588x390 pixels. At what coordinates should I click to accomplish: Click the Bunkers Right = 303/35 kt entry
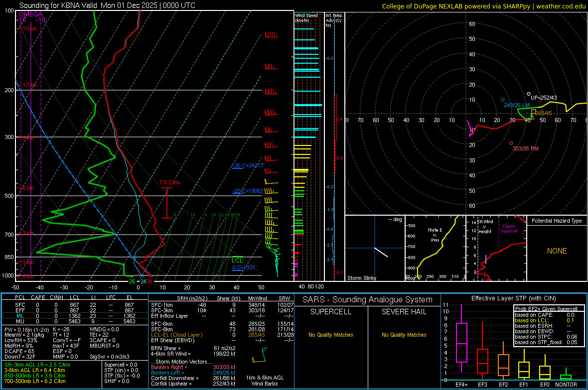click(x=193, y=367)
